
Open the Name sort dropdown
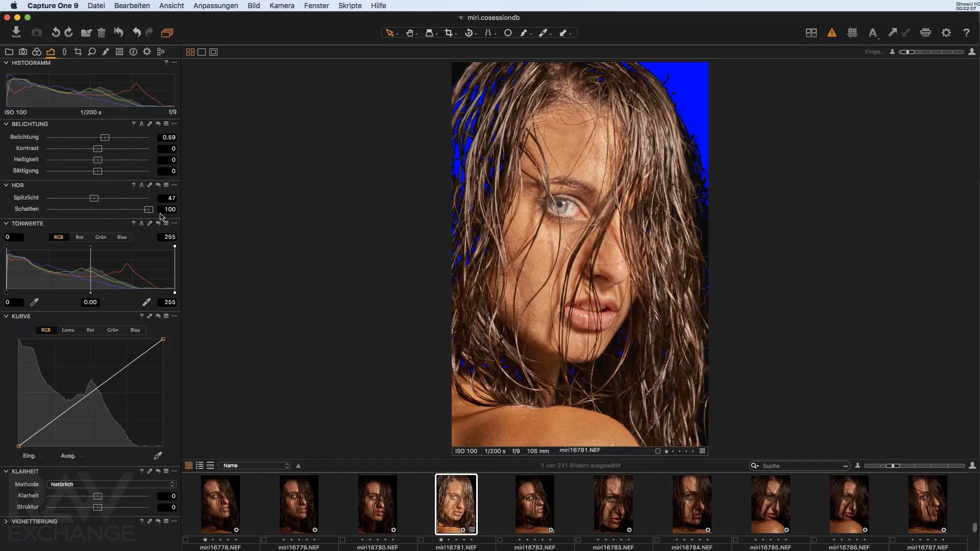(x=255, y=465)
